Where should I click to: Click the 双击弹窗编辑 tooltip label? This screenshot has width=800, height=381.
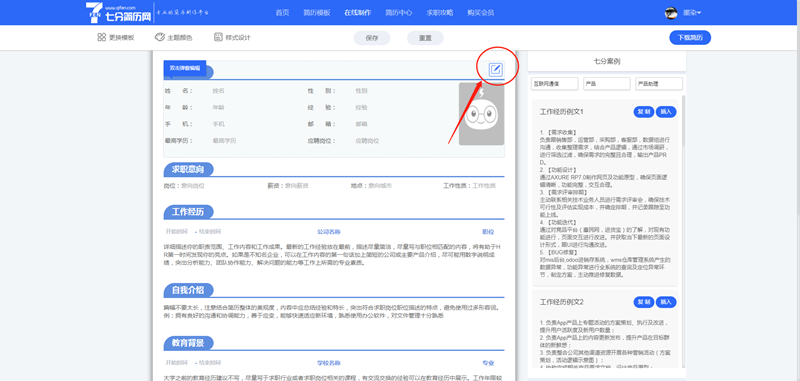click(x=185, y=68)
